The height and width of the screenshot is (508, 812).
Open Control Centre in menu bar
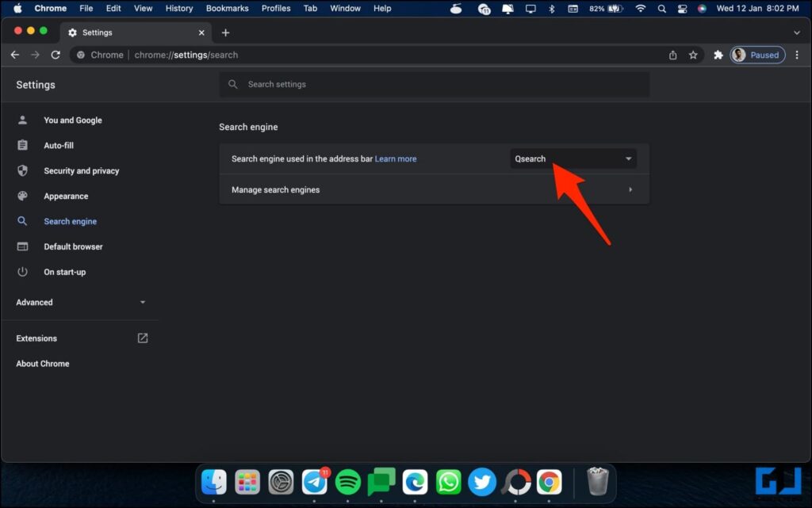pyautogui.click(x=683, y=8)
